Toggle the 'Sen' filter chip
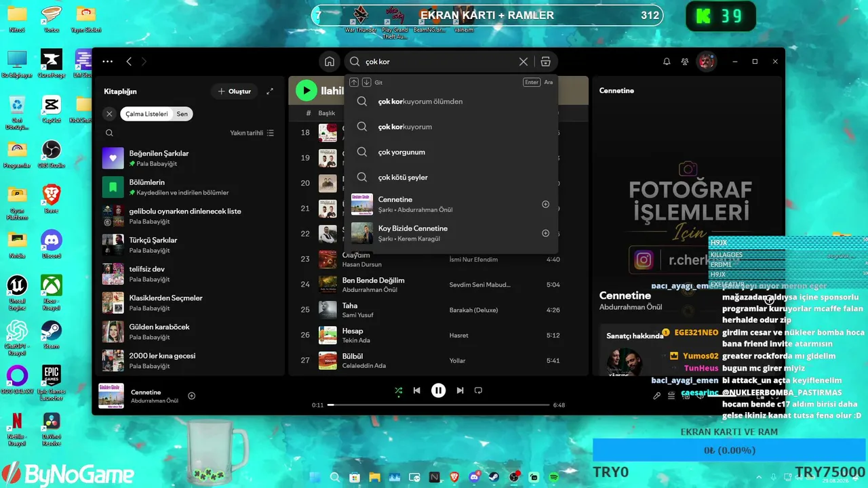The width and height of the screenshot is (868, 488). tap(182, 114)
